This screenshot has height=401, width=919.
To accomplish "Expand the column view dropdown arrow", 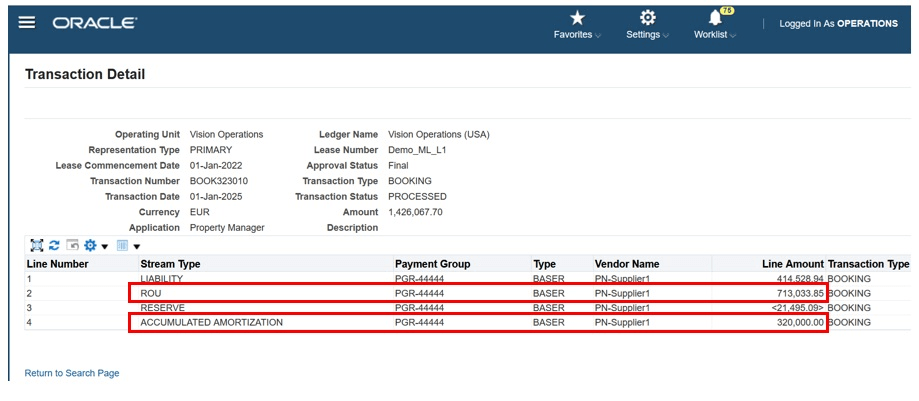I will [x=137, y=246].
